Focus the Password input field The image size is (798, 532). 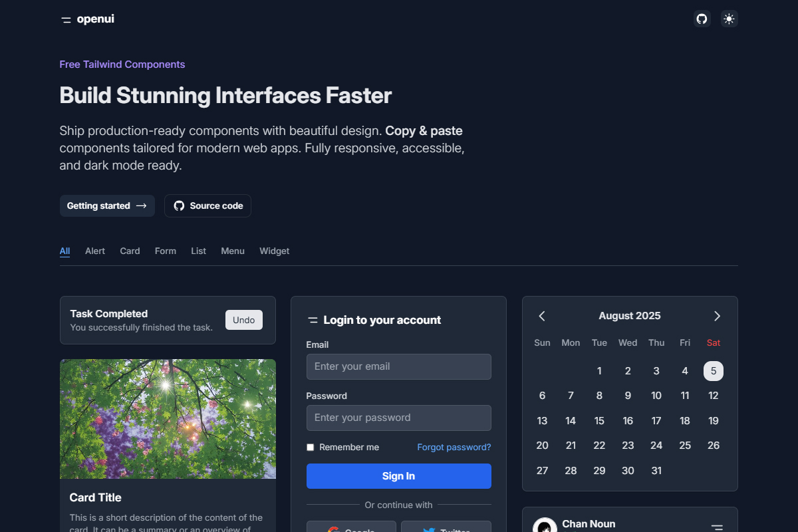[x=398, y=418]
